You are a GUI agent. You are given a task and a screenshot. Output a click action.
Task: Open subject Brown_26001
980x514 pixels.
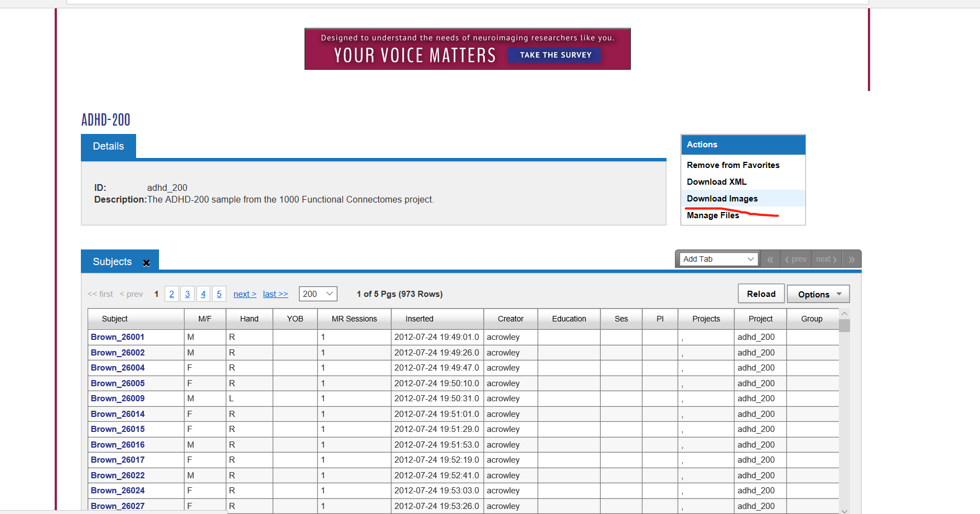click(x=118, y=337)
